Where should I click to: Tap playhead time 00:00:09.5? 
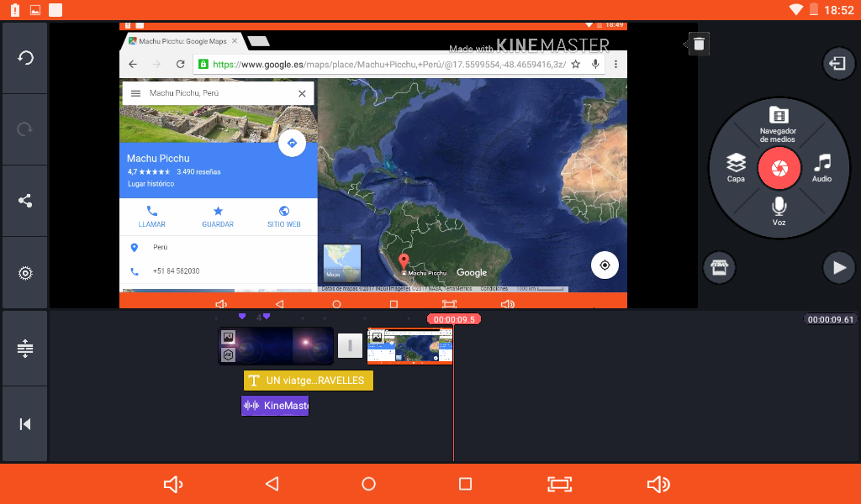454,319
